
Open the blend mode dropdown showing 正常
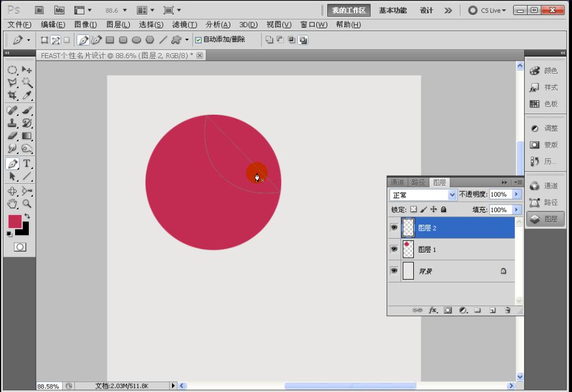click(x=423, y=194)
